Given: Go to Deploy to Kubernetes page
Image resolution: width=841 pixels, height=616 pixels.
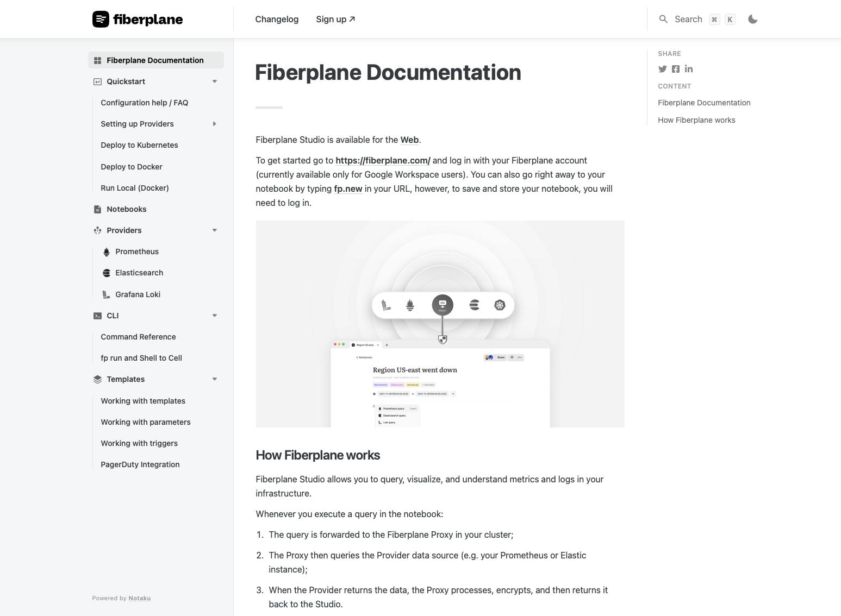Looking at the screenshot, I should pos(139,145).
